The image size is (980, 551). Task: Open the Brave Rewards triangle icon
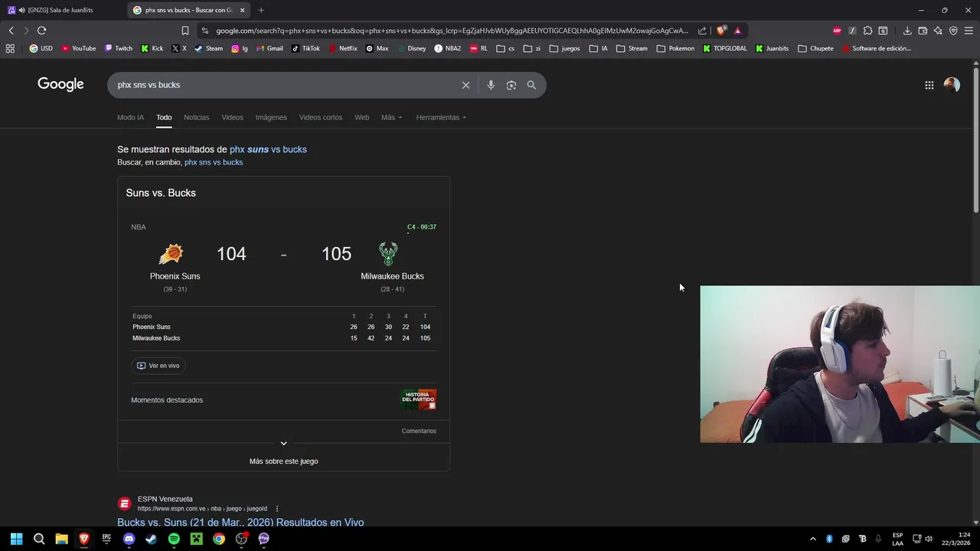click(737, 31)
